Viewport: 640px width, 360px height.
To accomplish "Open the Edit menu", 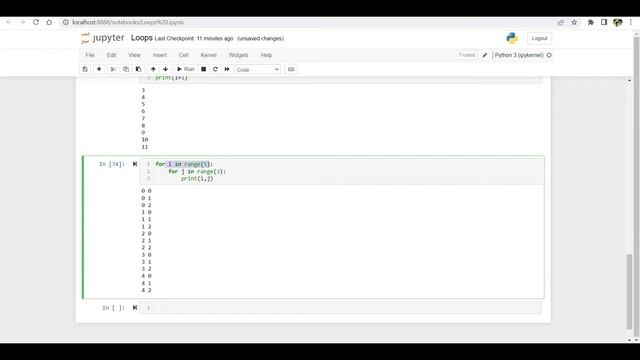I will click(111, 55).
